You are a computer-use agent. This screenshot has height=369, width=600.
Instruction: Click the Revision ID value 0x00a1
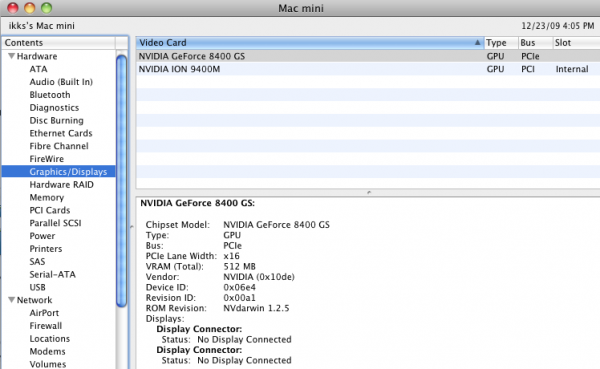click(239, 298)
